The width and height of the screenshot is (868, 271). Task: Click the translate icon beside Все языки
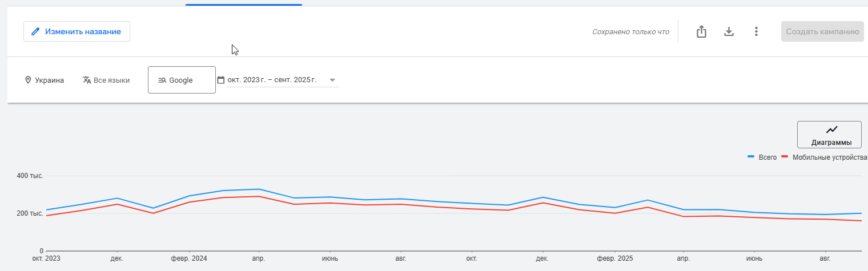pos(87,80)
